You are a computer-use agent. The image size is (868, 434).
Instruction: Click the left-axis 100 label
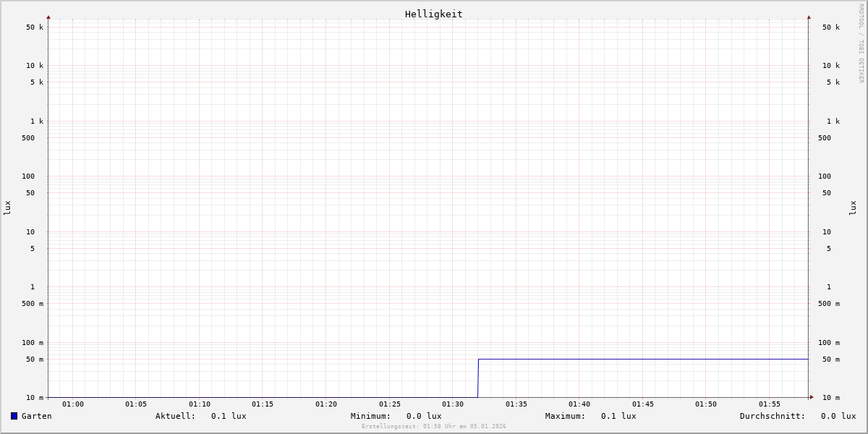coord(28,176)
